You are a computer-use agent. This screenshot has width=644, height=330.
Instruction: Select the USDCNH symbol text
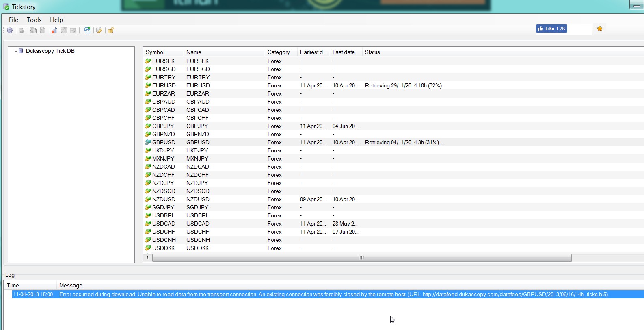[x=164, y=240]
